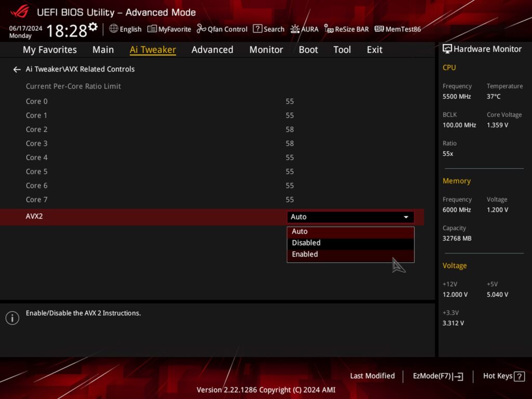Open the Boot tab
Viewport: 532px width, 399px height.
point(308,50)
